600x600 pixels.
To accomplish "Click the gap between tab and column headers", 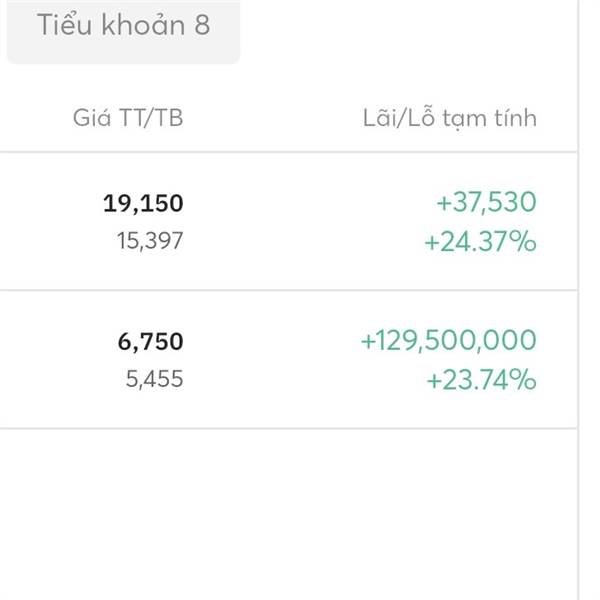I will coord(289,83).
